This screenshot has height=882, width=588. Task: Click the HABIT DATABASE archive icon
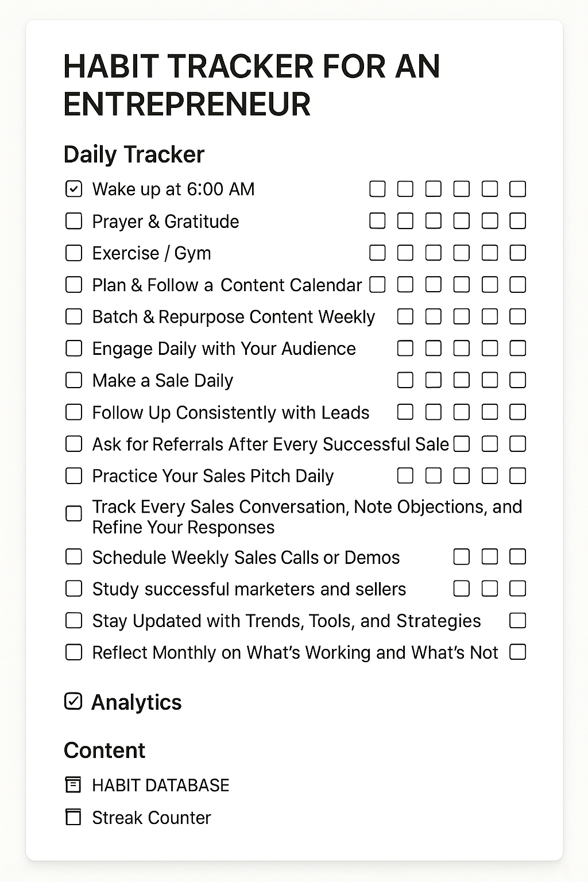click(73, 784)
